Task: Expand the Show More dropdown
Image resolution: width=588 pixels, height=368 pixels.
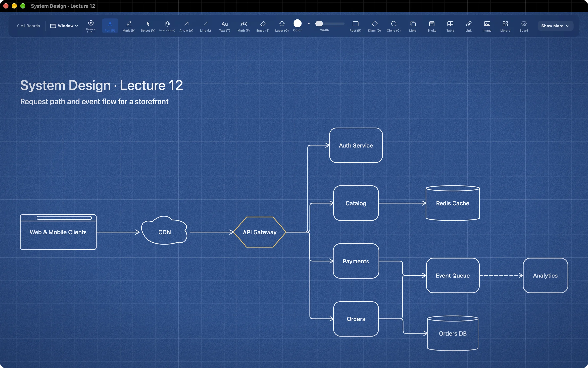Action: point(555,26)
